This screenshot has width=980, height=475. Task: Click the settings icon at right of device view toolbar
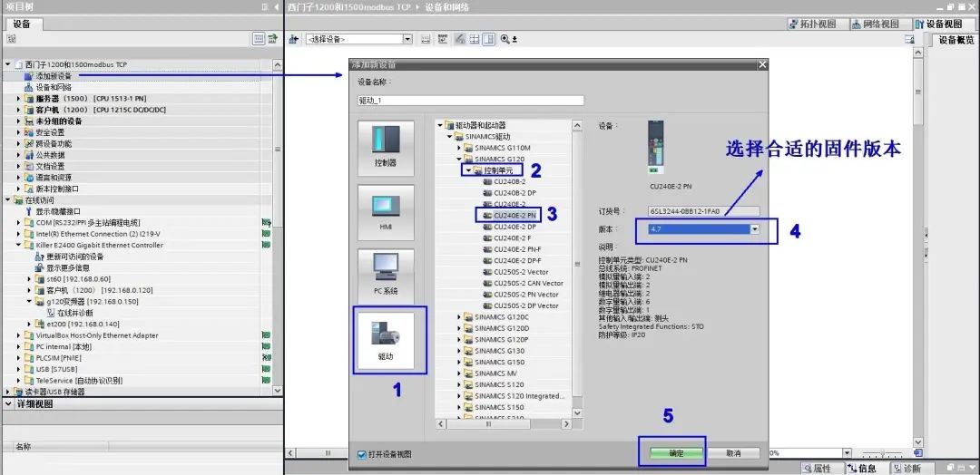[909, 39]
